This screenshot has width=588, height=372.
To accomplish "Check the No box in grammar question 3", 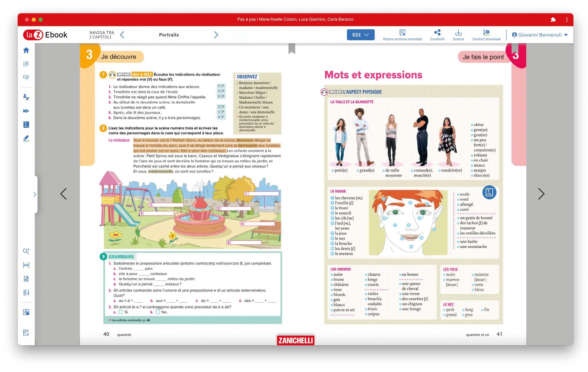I will [x=158, y=312].
